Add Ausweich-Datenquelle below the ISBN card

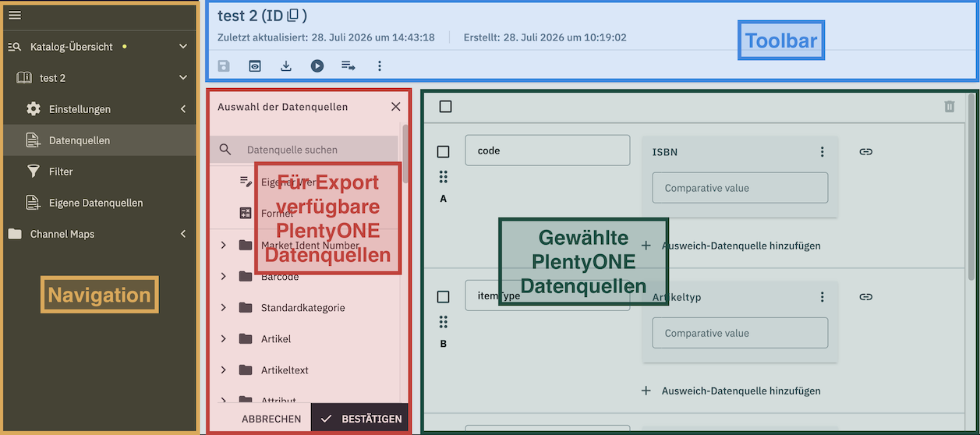[731, 246]
